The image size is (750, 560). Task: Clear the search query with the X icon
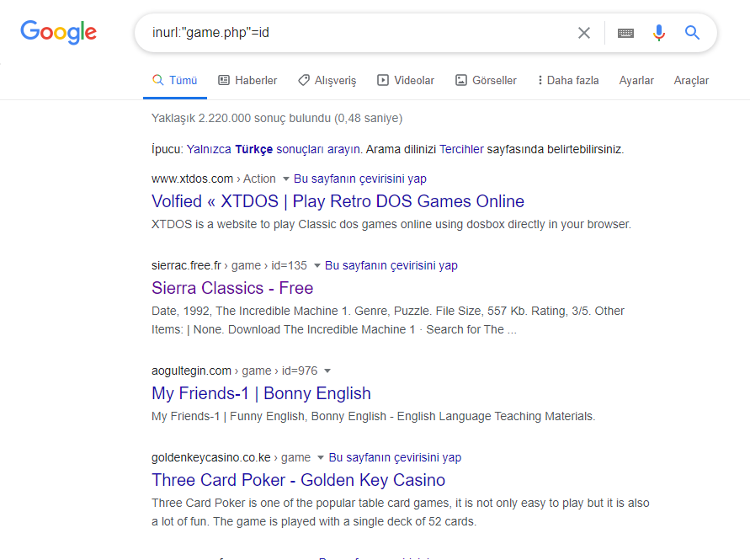pos(584,33)
